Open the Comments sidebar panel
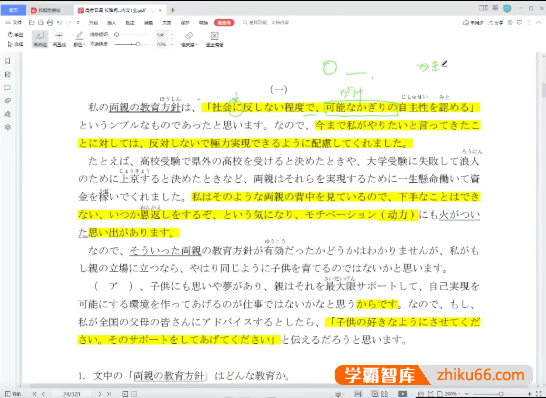 [x=8, y=88]
